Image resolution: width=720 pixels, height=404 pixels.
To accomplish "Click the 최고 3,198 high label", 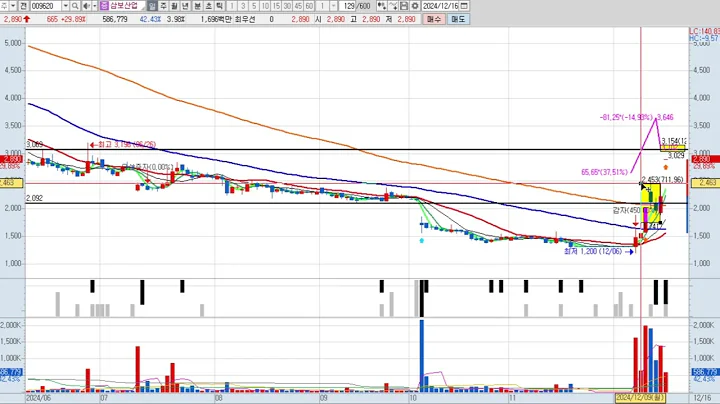I will (123, 145).
